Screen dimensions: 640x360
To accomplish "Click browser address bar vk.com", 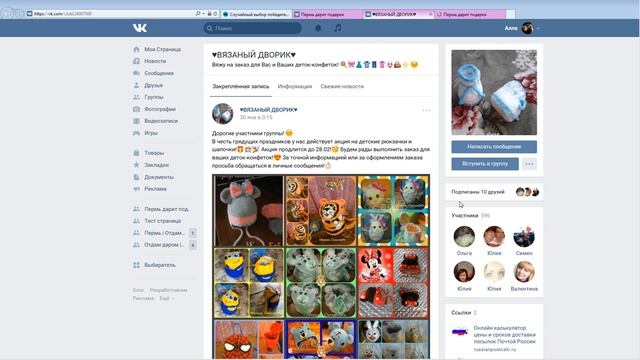I will (110, 14).
